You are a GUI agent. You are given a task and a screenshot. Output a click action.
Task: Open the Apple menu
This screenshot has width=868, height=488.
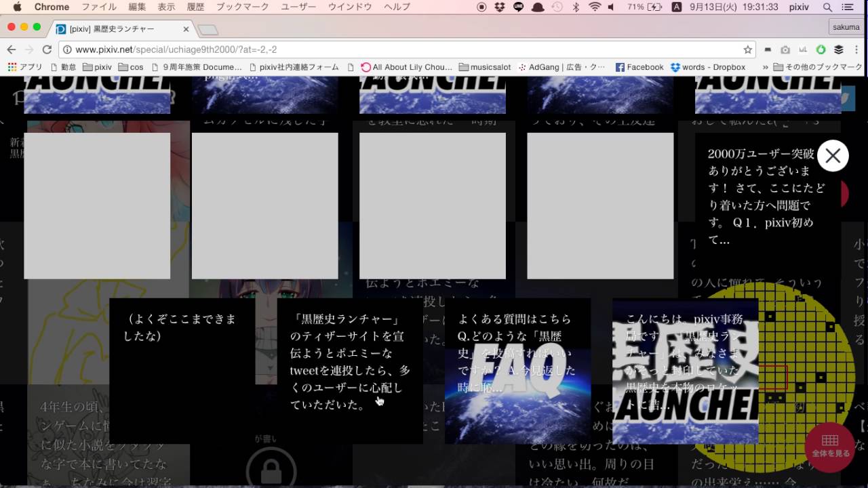pos(17,7)
